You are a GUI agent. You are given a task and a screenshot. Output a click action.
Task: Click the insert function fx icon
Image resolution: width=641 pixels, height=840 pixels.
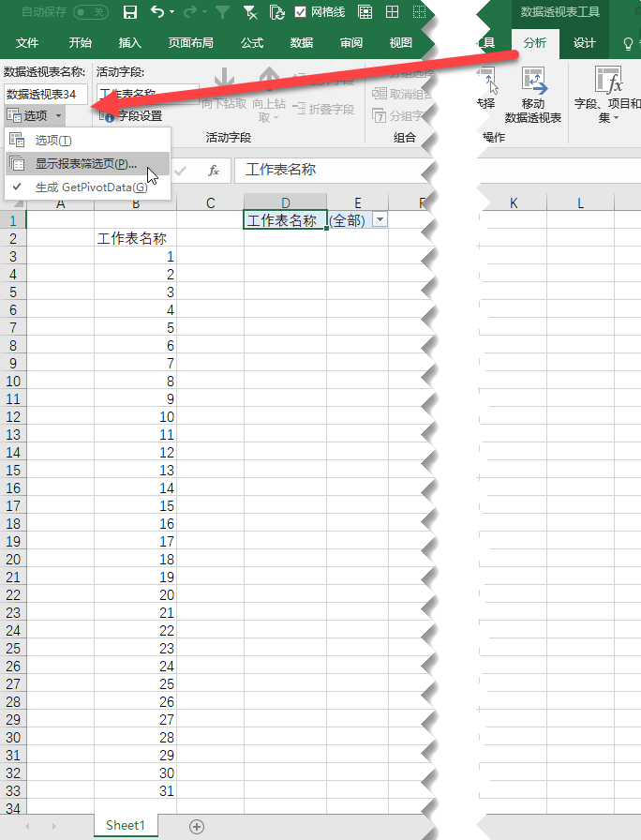pyautogui.click(x=214, y=170)
